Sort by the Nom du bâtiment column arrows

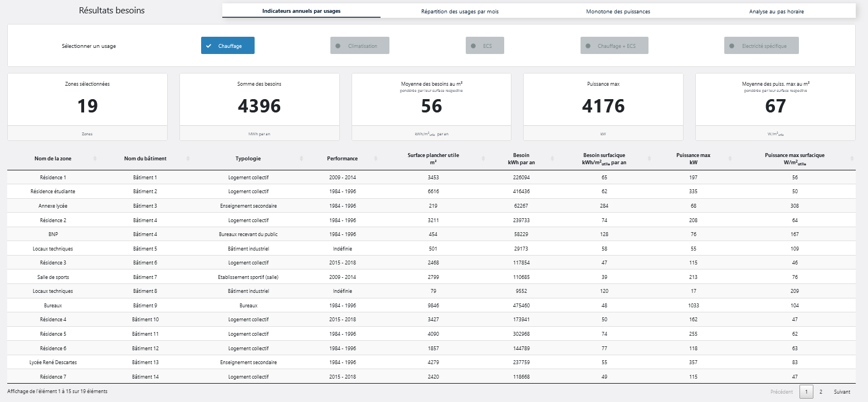(x=188, y=159)
